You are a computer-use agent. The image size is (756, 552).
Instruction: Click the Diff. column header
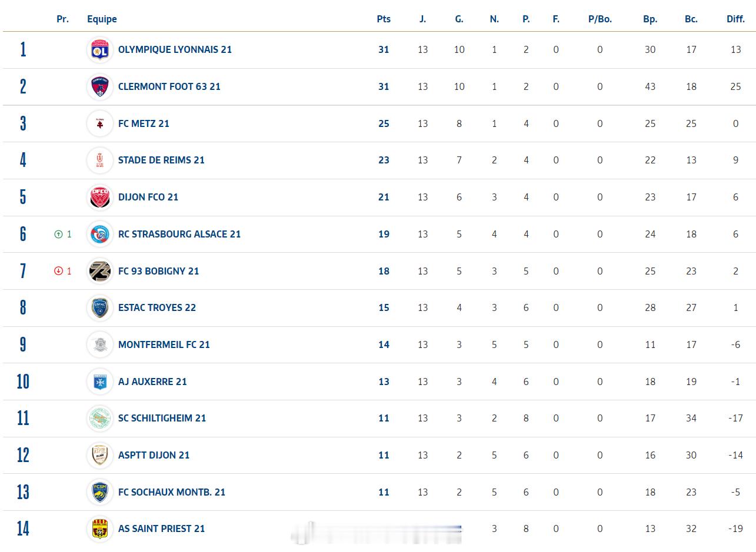[x=735, y=19]
